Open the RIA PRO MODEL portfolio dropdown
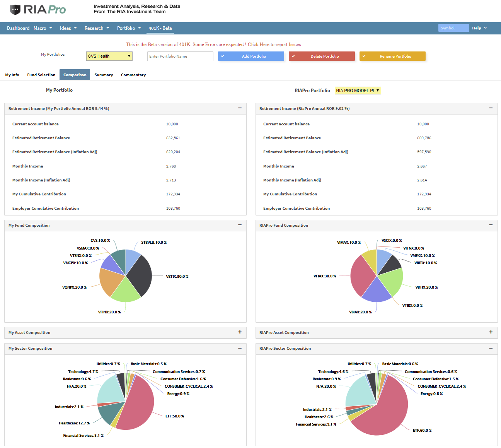The height and width of the screenshot is (448, 501). (358, 91)
